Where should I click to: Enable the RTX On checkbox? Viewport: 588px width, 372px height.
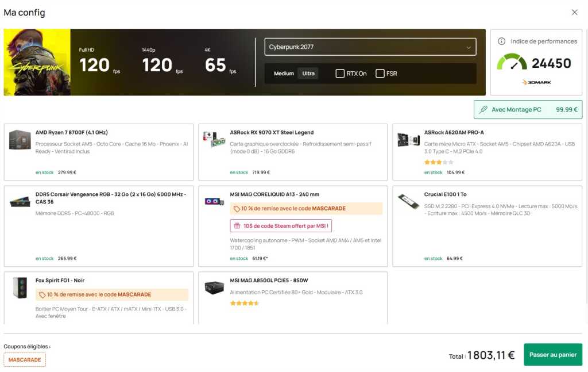(340, 74)
